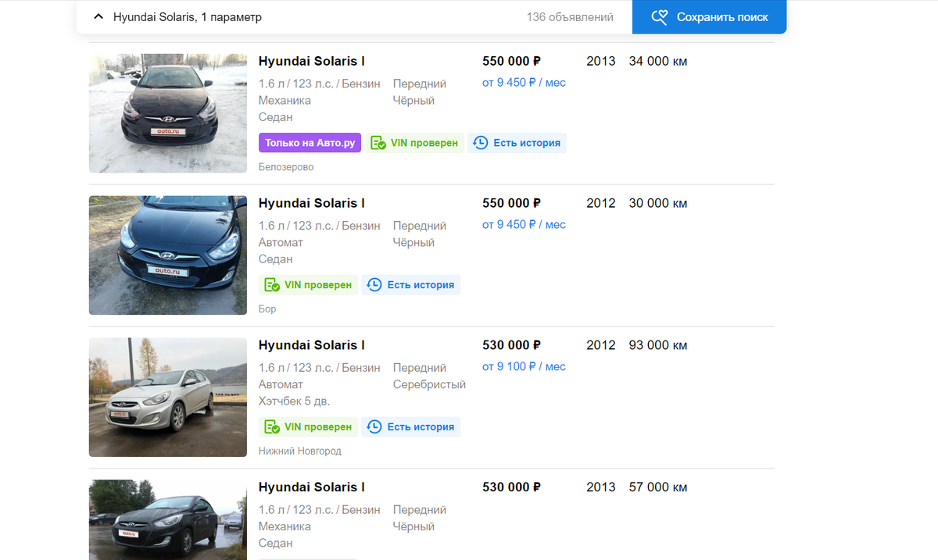Viewport: 938px width, 560px height.
Task: Click the 136 объявлений count
Action: (x=570, y=17)
